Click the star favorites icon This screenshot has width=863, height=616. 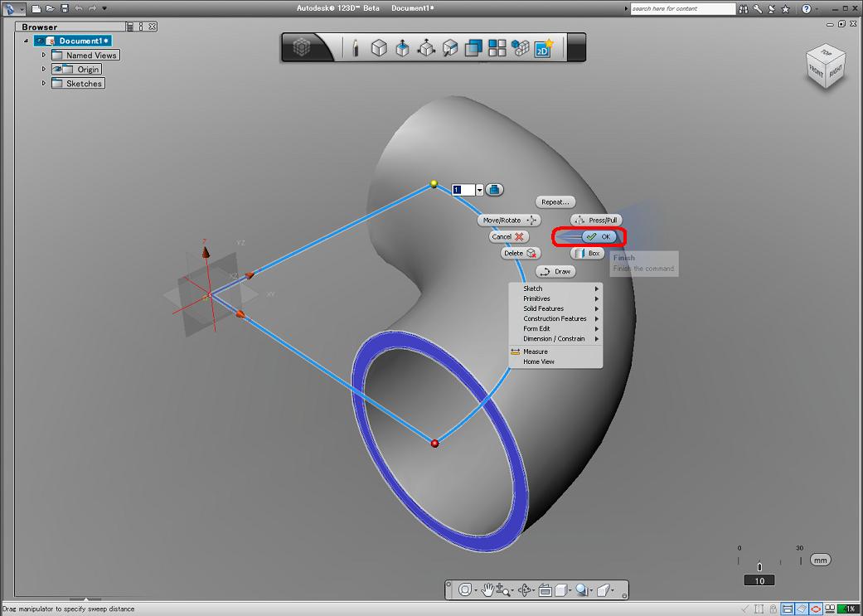(785, 8)
